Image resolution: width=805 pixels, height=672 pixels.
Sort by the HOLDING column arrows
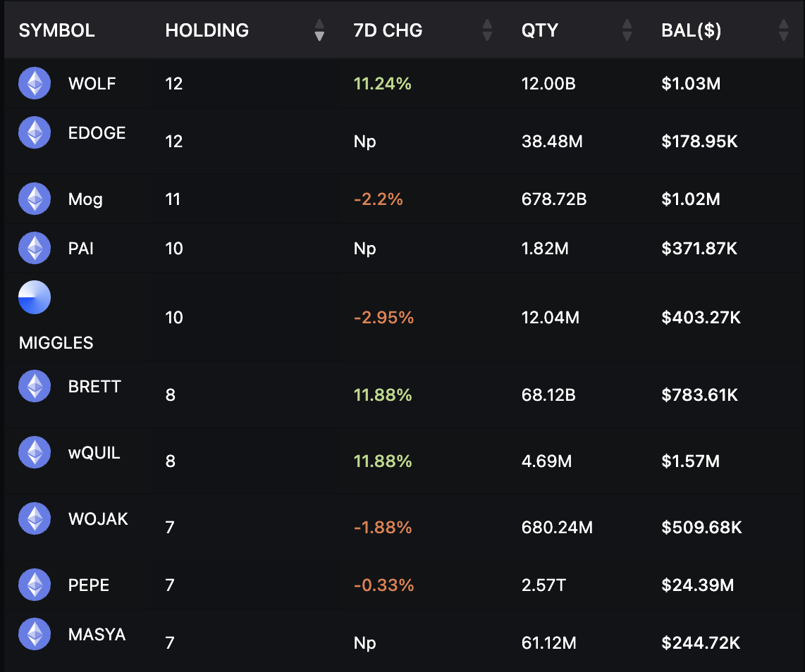[x=319, y=30]
